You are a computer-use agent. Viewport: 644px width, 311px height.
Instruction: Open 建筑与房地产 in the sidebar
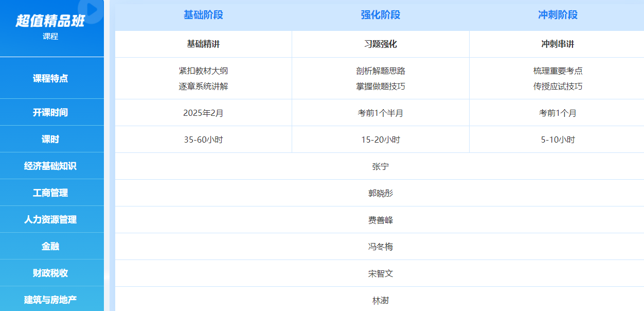(50, 300)
